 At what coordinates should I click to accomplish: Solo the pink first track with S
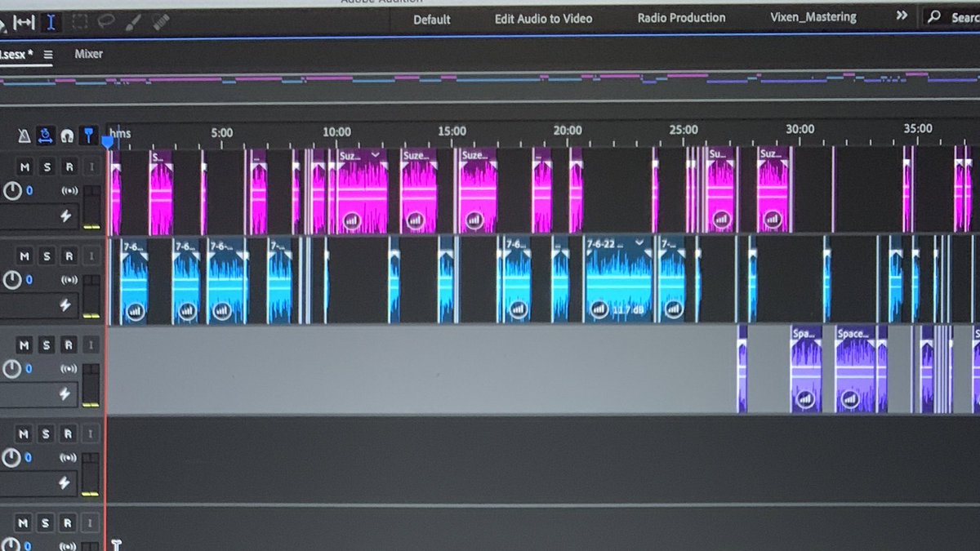point(47,167)
